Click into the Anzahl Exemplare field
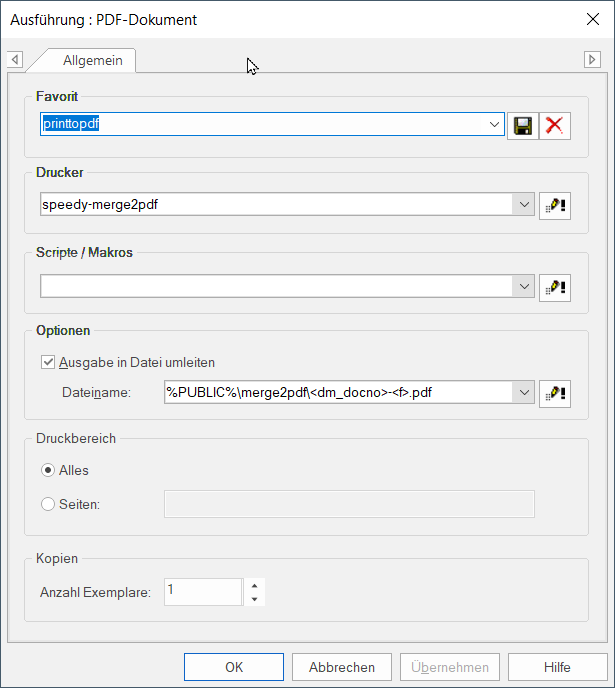This screenshot has height=688, width=615. [203, 592]
